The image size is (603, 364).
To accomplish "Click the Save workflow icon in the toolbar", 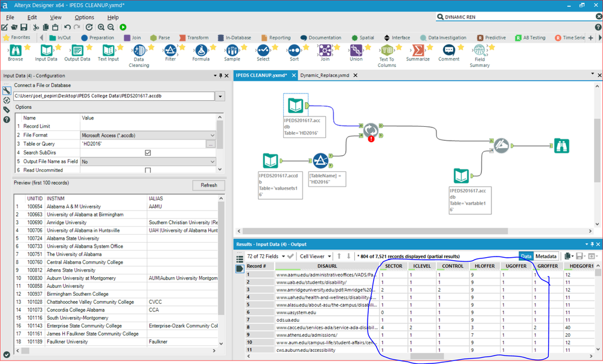I will click(24, 27).
